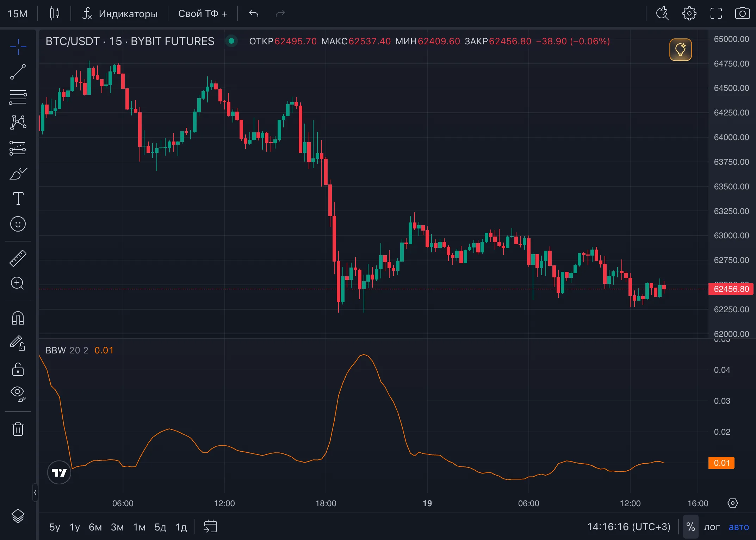Screen dimensions: 756x540
Task: Open the candlestick chart type menu
Action: pyautogui.click(x=54, y=13)
